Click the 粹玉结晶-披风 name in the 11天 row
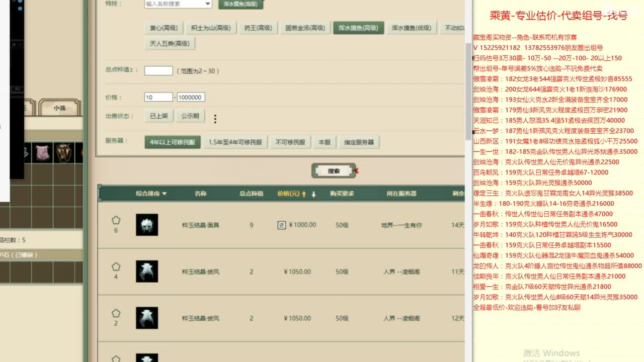644x362 pixels. (200, 272)
